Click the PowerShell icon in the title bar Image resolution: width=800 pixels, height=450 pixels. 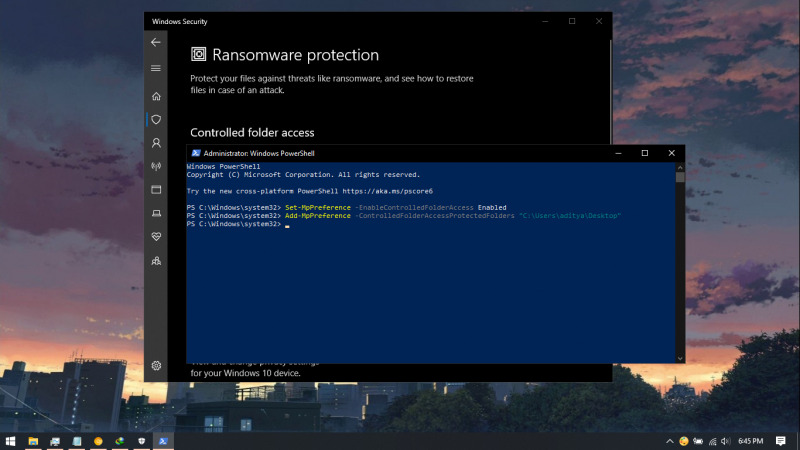pyautogui.click(x=195, y=153)
